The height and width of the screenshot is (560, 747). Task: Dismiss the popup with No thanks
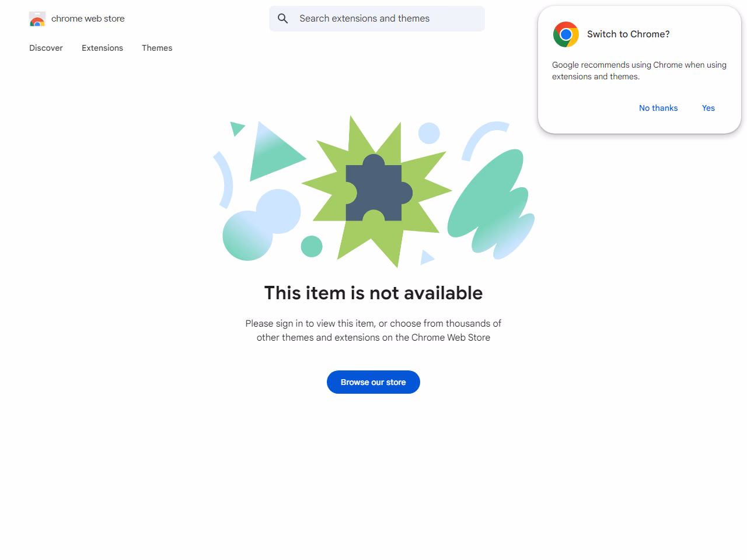pyautogui.click(x=658, y=108)
